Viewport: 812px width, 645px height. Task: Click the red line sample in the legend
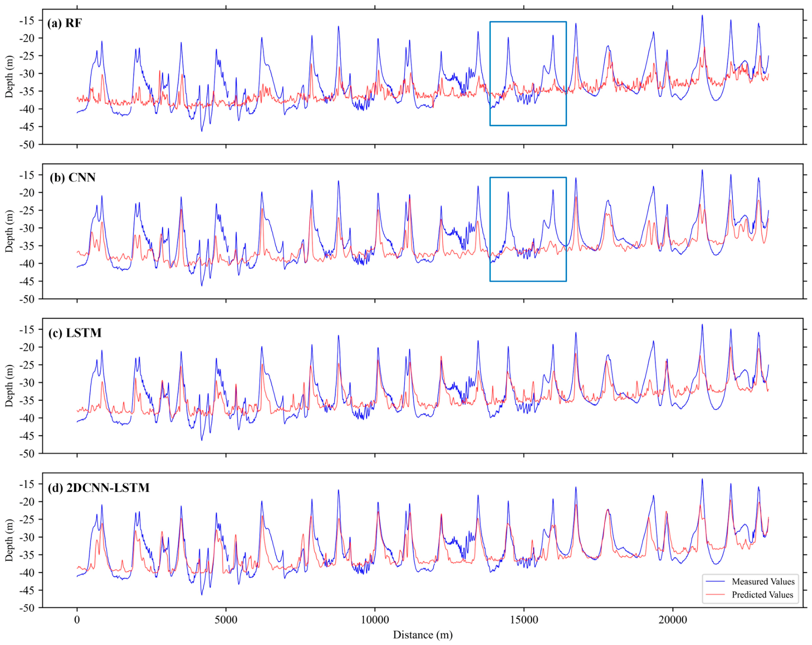pos(715,594)
